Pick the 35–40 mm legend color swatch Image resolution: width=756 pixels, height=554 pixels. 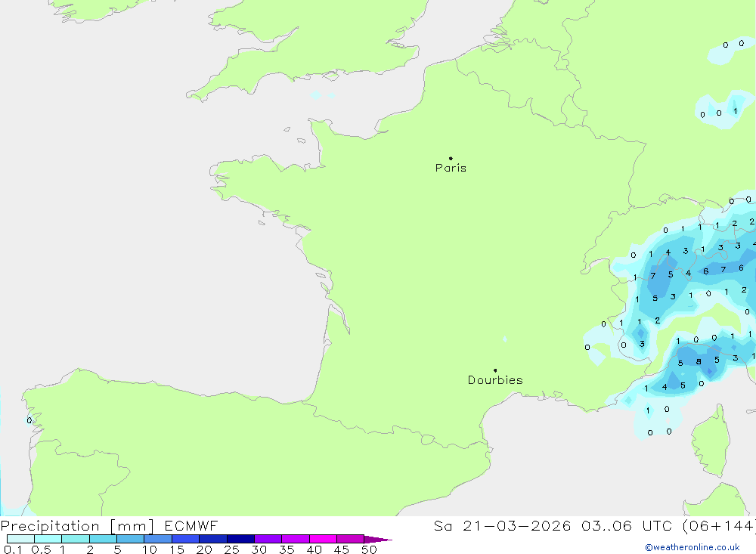(x=296, y=539)
